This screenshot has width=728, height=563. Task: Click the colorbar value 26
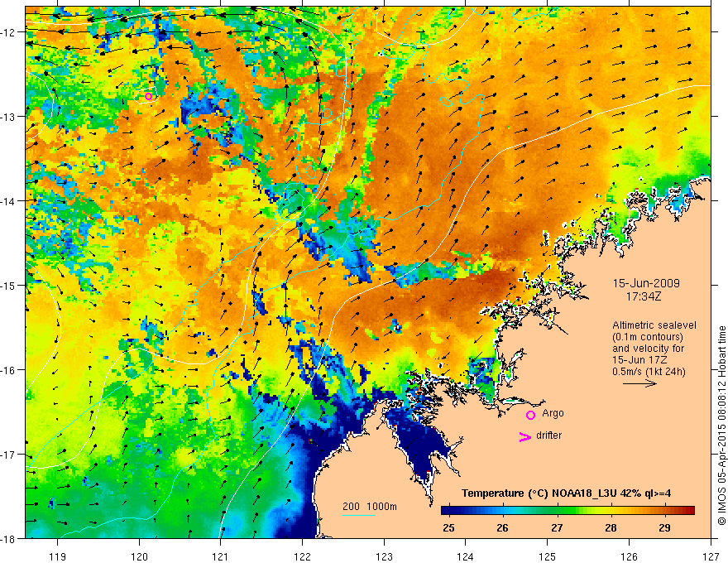tap(502, 528)
